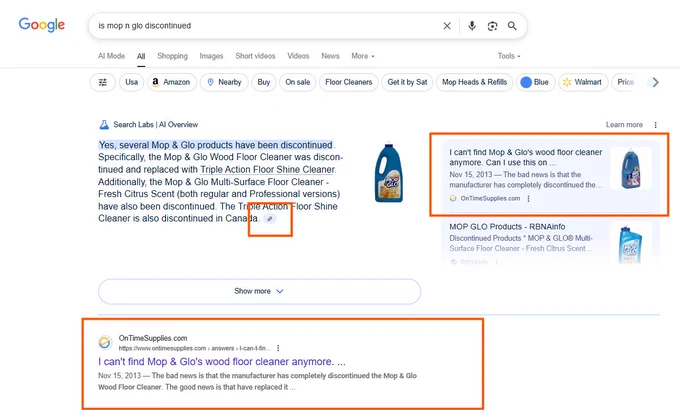The height and width of the screenshot is (410, 680).
Task: Select the Buy filter chip
Action: coord(264,82)
